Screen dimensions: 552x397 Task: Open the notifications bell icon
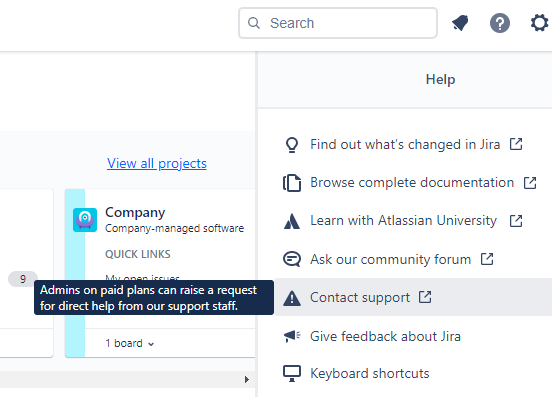coord(460,23)
